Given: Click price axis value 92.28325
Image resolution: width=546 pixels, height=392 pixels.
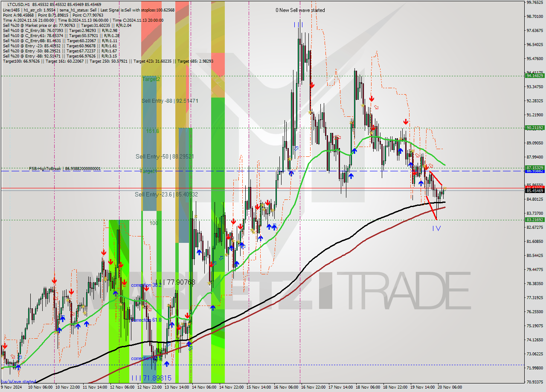Looking at the screenshot, I should pos(535,101).
